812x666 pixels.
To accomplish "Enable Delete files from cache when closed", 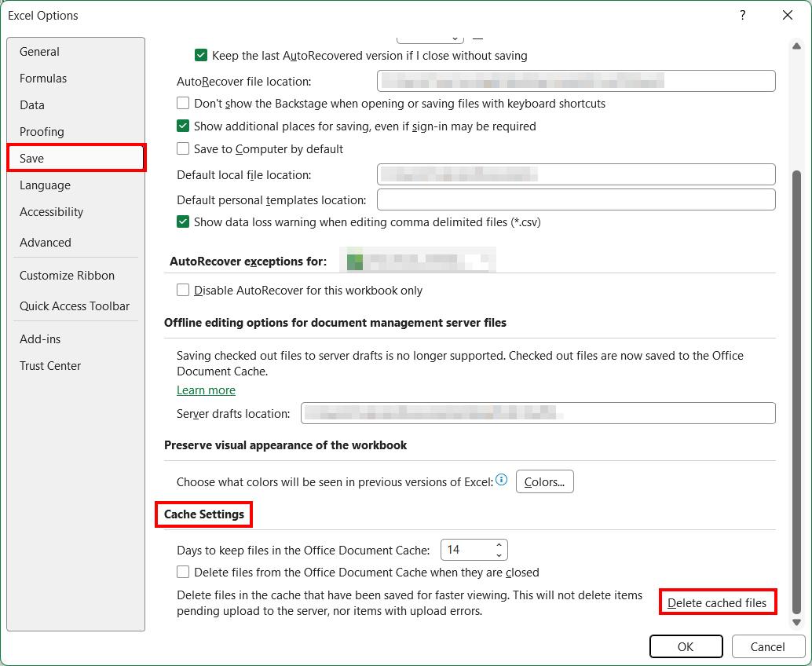I will pos(183,572).
